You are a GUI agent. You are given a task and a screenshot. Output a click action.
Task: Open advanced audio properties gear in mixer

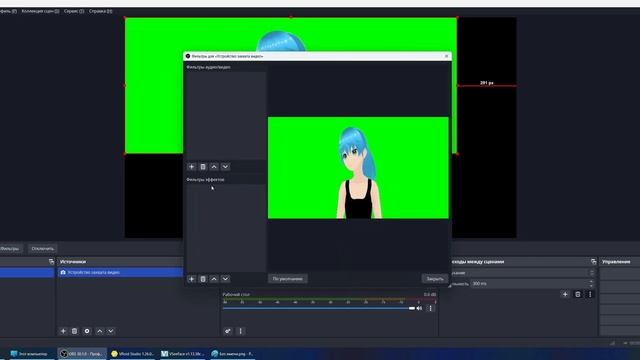pyautogui.click(x=228, y=331)
